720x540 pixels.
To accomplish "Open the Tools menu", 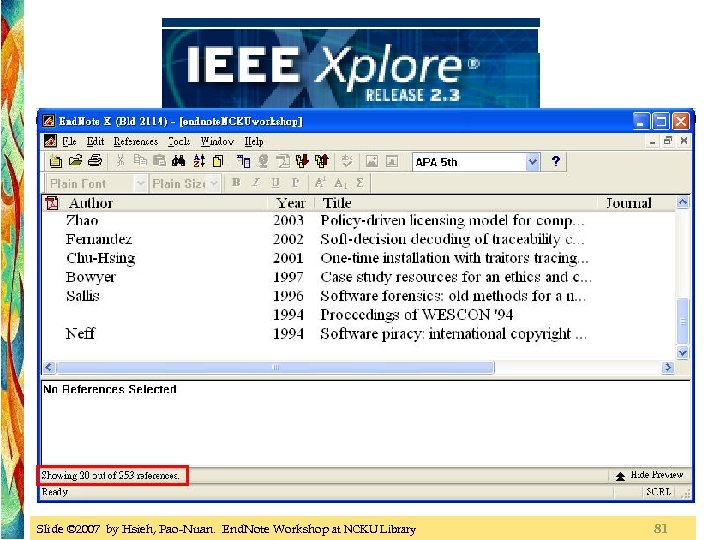I will 179,141.
